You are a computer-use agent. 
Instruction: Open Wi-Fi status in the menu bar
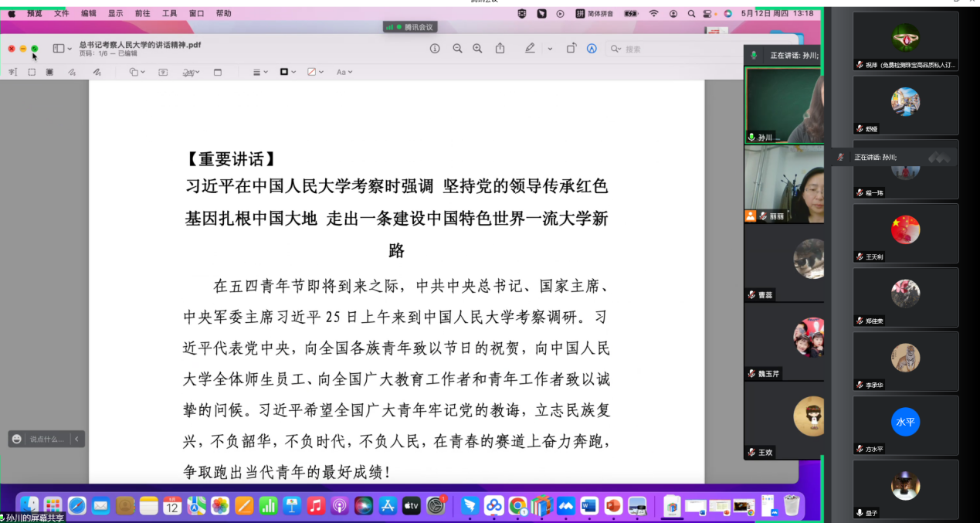tap(654, 13)
